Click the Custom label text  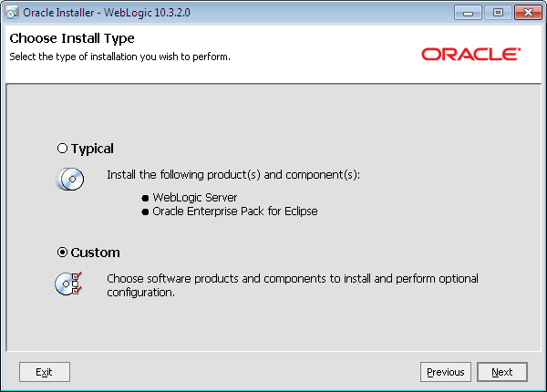point(95,253)
